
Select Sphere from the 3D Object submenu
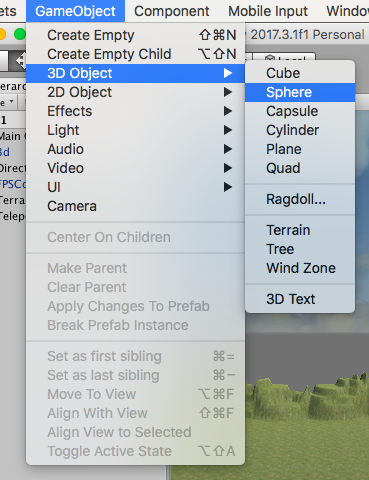point(300,92)
